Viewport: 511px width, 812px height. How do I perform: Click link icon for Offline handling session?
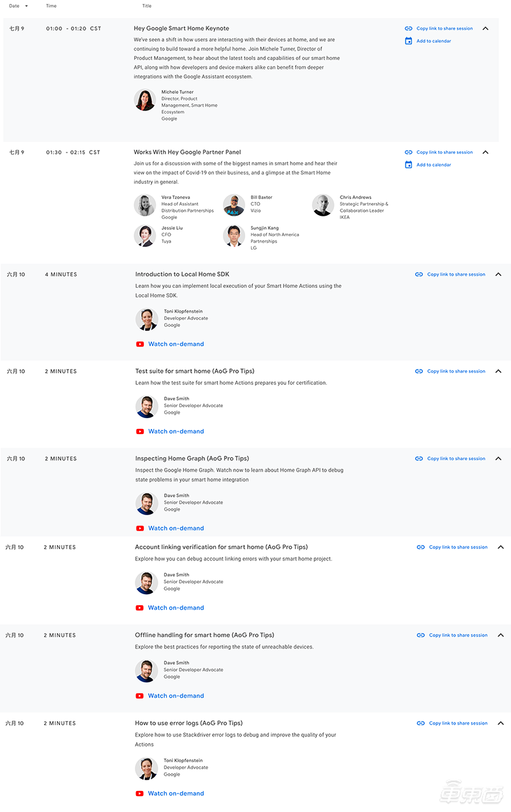tap(420, 635)
